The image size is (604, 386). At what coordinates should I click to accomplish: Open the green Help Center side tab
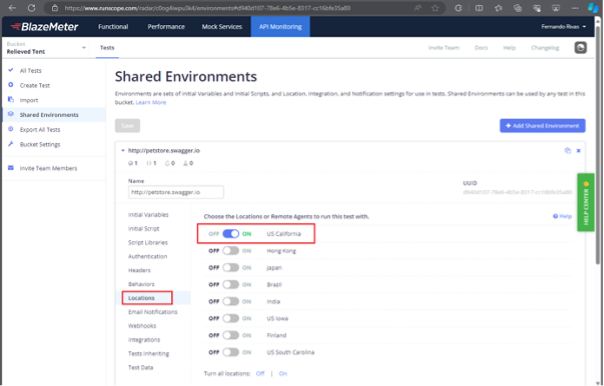pos(586,202)
